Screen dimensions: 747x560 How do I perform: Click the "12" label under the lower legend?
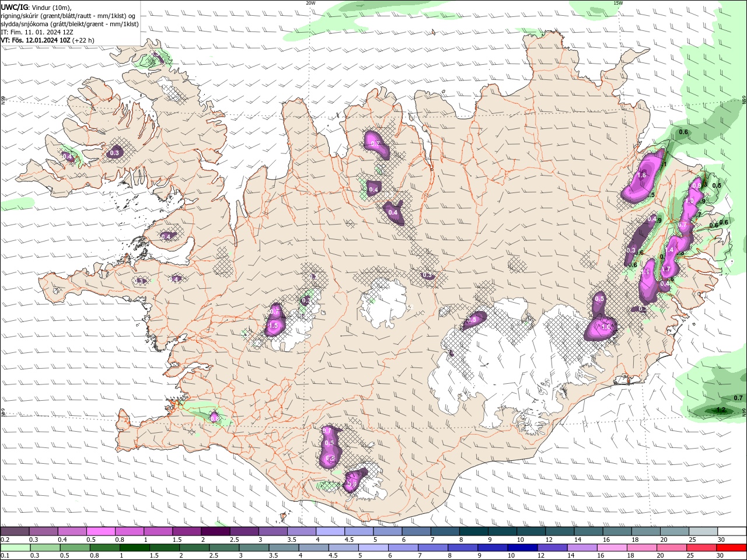click(542, 556)
